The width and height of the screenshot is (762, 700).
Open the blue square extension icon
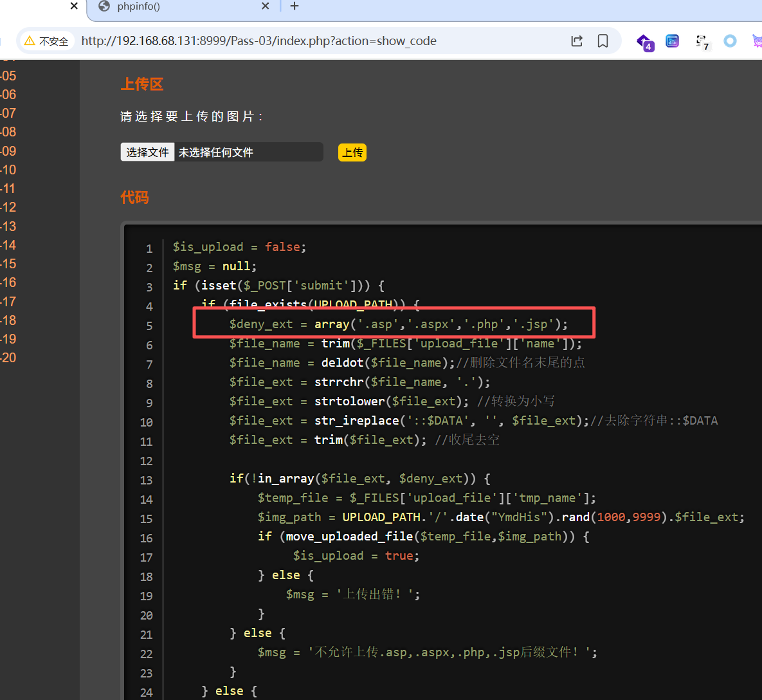pyautogui.click(x=672, y=41)
